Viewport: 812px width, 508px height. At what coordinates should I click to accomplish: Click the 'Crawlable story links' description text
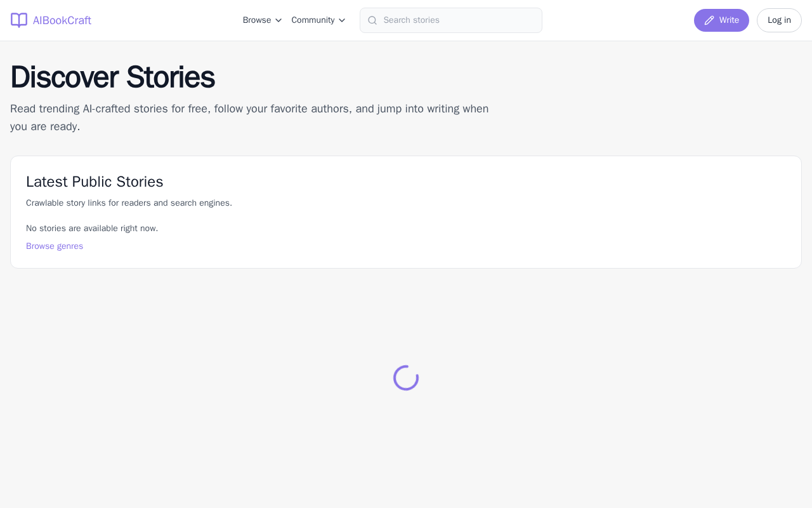129,203
